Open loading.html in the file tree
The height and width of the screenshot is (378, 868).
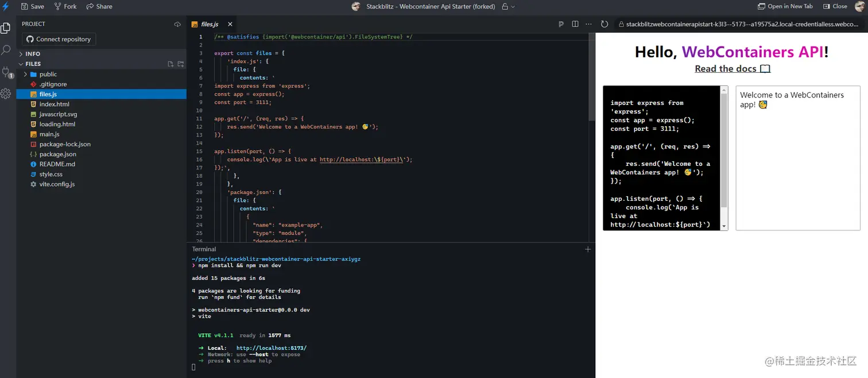point(101,124)
